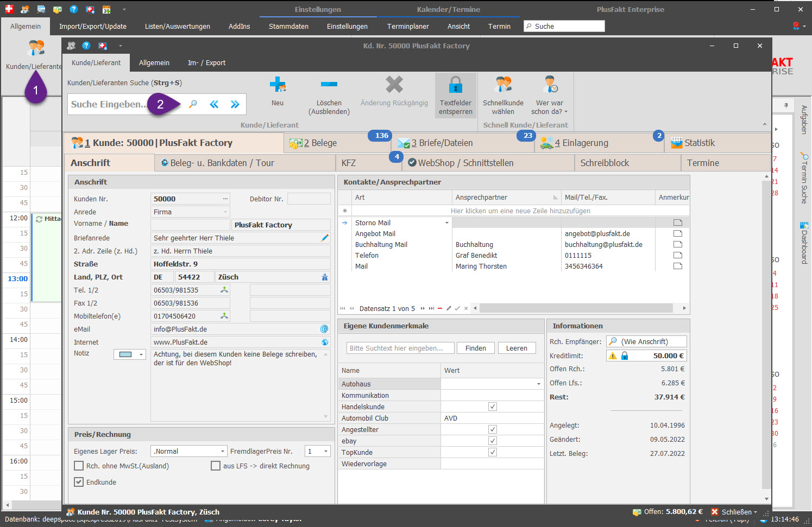Open the Wer war schon da? dropdown
The height and width of the screenshot is (527, 812).
pos(549,95)
